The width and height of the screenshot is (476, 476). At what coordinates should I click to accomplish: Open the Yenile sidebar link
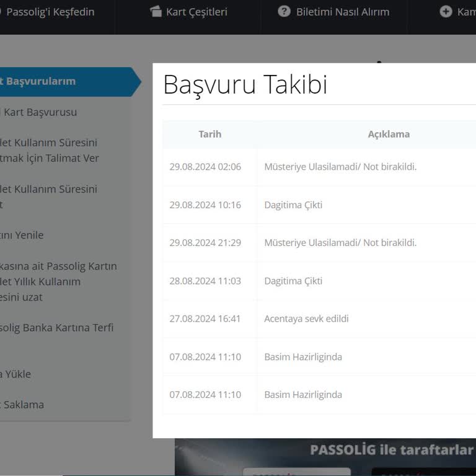coord(22,236)
